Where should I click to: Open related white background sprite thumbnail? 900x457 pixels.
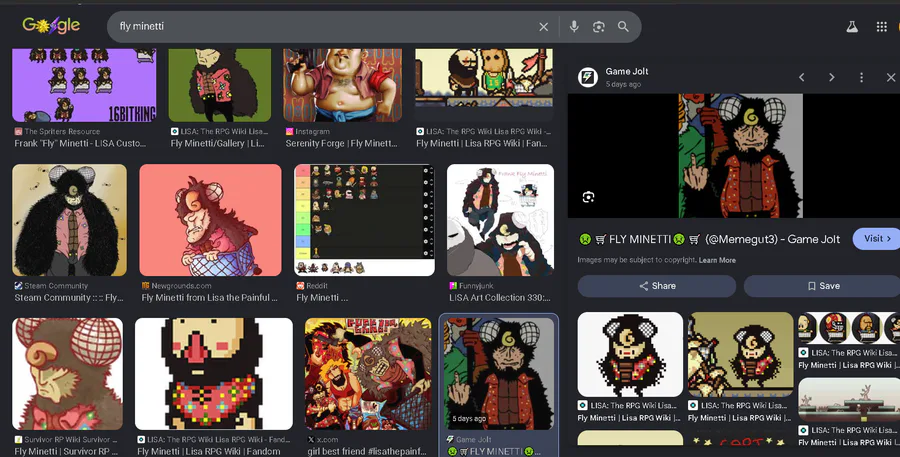click(630, 354)
